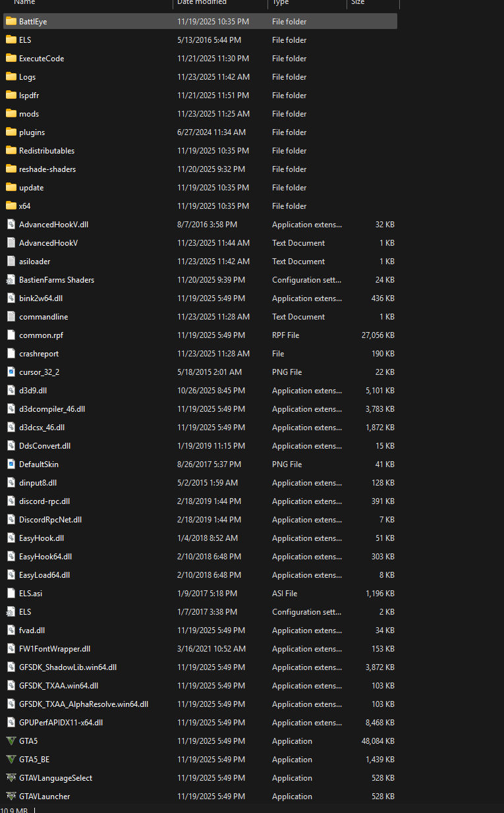
Task: Click the cursor_32_2 PNG file icon
Action: tap(11, 372)
